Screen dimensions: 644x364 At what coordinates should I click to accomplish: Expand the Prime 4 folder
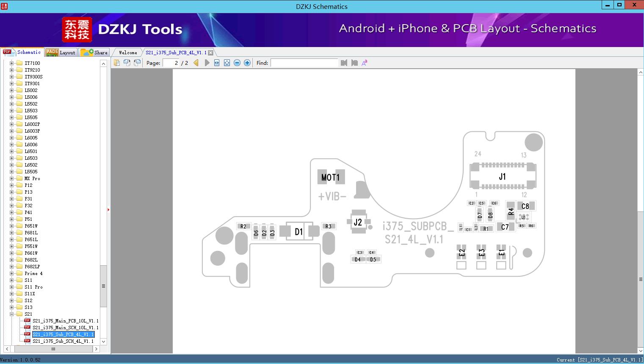pos(12,273)
